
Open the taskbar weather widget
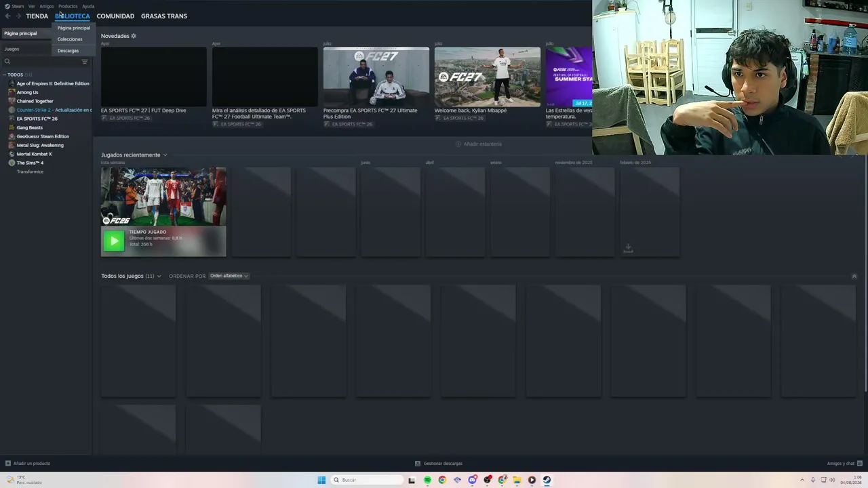click(24, 480)
